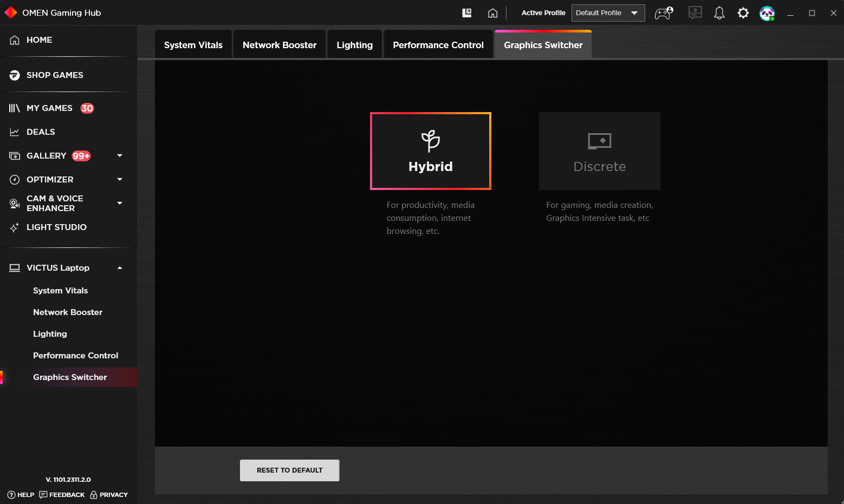Open the game controller icon in the title bar
844x504 pixels.
[664, 13]
